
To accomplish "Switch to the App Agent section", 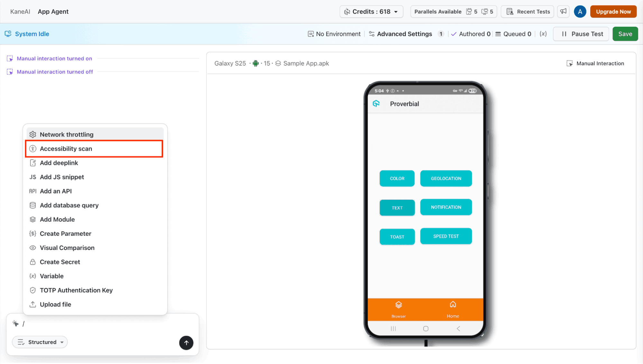I will click(x=53, y=12).
